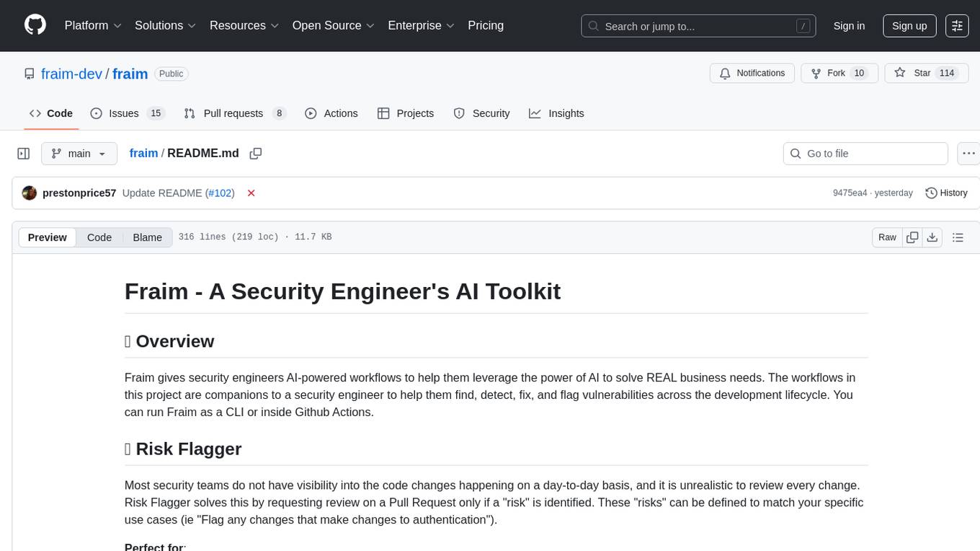Expand the file tree side panel
Image resolution: width=980 pixels, height=551 pixels.
[x=24, y=154]
